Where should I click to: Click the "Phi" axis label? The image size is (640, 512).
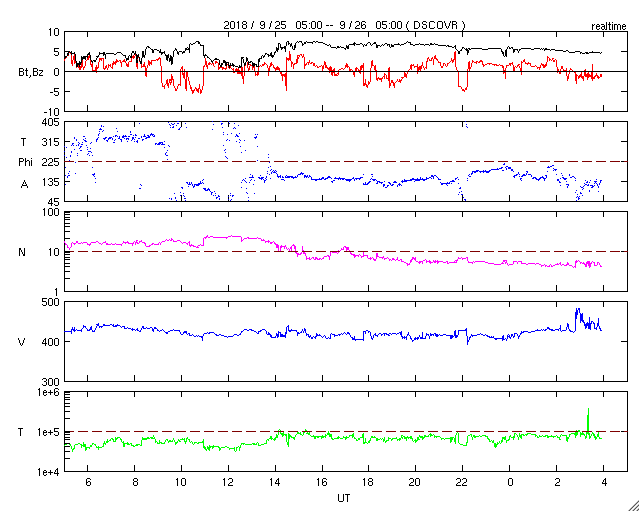click(x=25, y=163)
